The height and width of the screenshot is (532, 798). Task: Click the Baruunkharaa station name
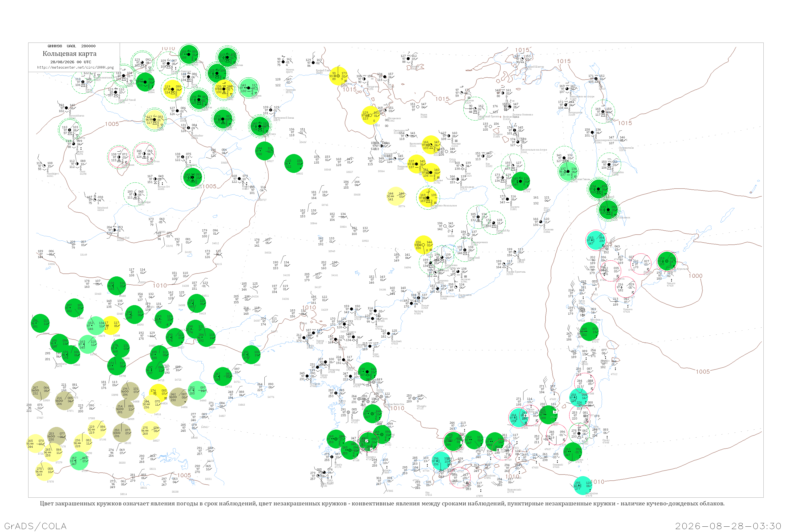click(x=77, y=116)
